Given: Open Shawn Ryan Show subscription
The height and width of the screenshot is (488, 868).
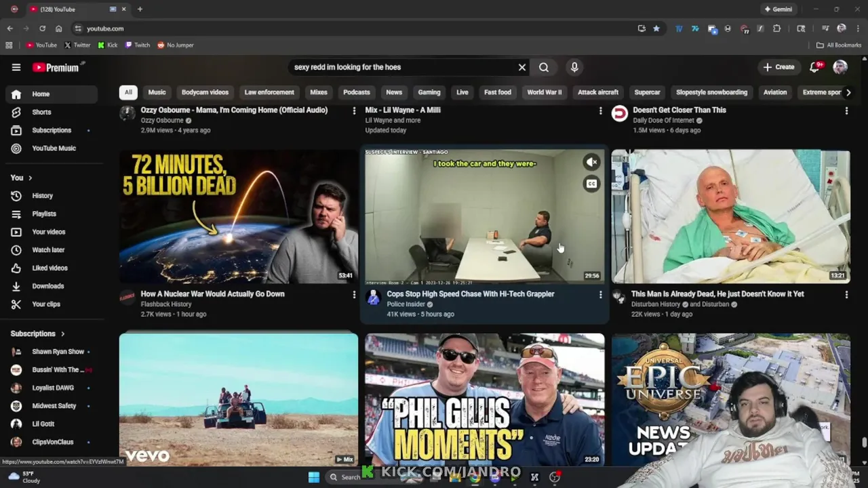Looking at the screenshot, I should tap(52, 352).
